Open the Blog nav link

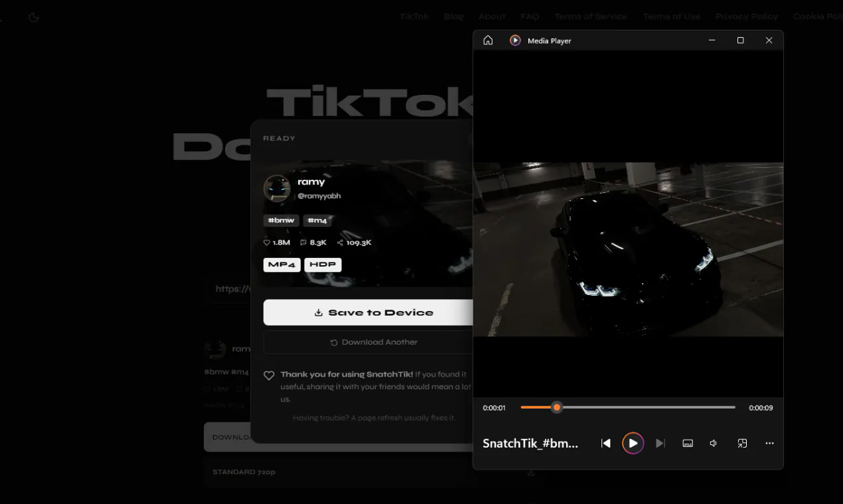[x=453, y=17]
